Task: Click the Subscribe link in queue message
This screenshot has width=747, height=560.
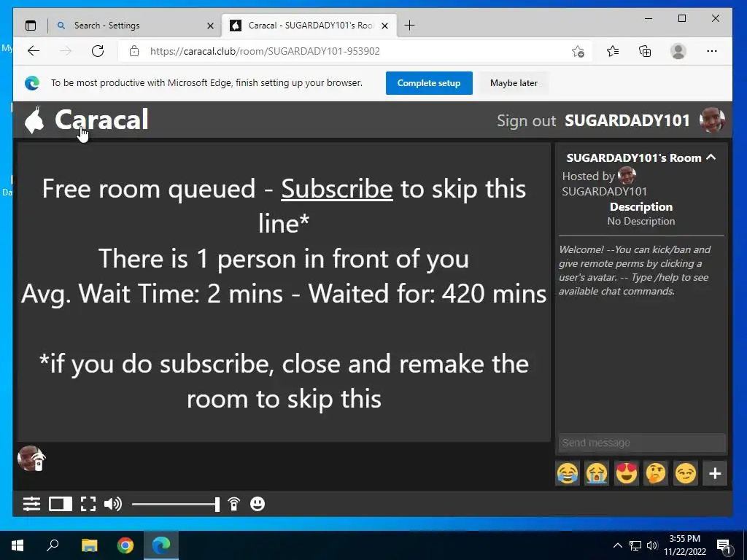Action: click(337, 189)
